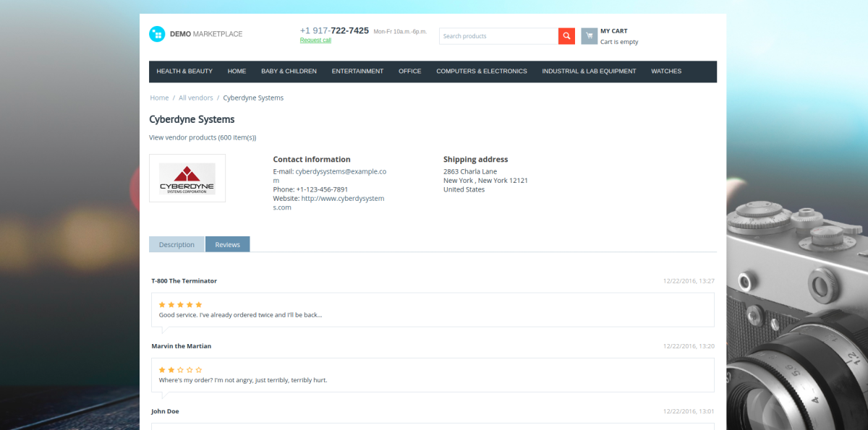Screen dimensions: 868x430
Task: Go to All vendors breadcrumb
Action: (196, 98)
